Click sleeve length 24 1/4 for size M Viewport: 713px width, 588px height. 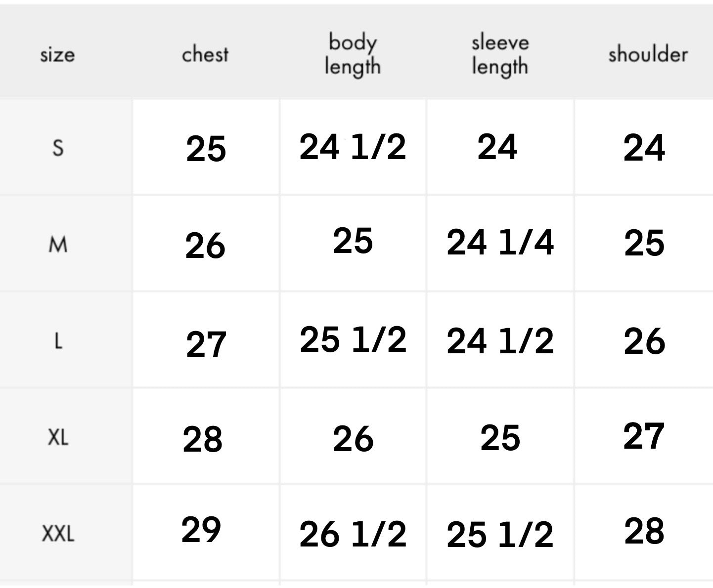click(x=500, y=243)
